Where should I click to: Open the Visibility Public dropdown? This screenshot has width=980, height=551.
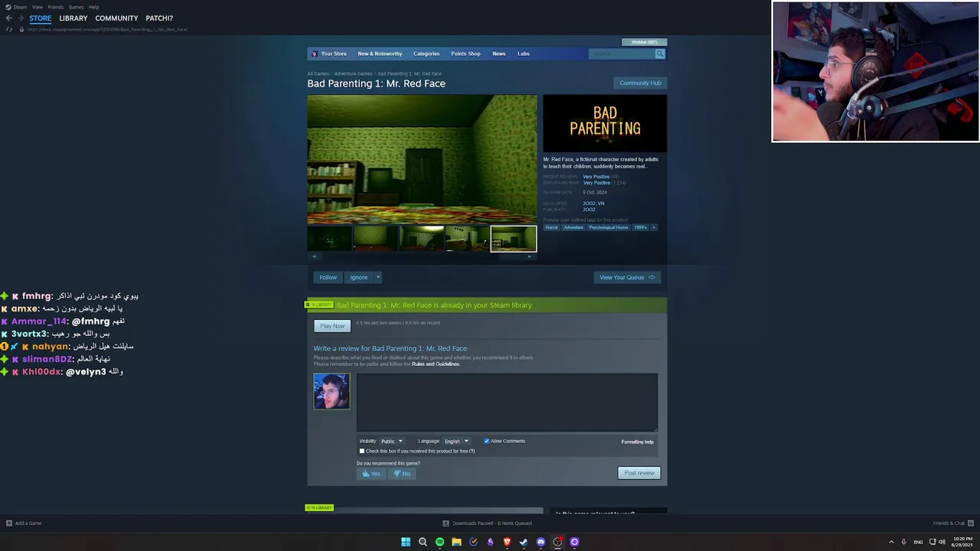[391, 441]
